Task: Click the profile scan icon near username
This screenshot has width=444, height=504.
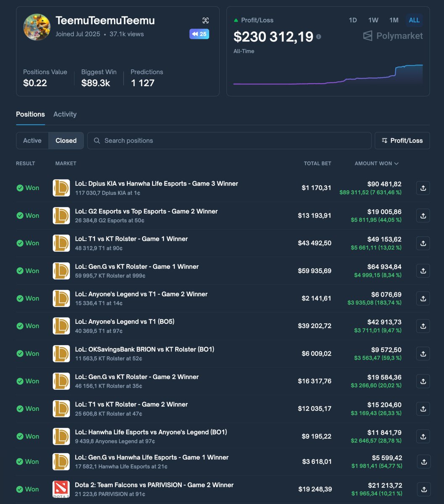Action: [205, 21]
